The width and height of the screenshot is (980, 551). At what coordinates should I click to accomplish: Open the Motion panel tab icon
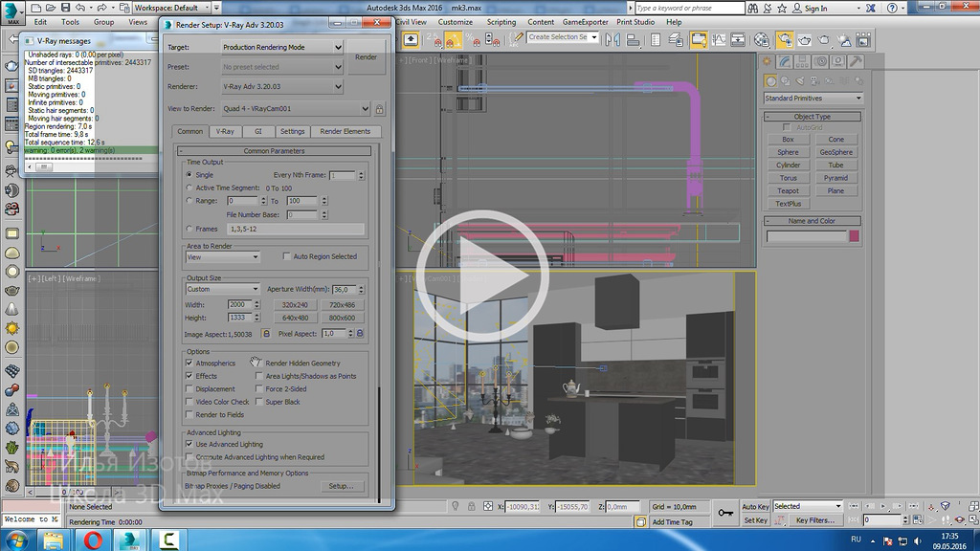coord(820,61)
